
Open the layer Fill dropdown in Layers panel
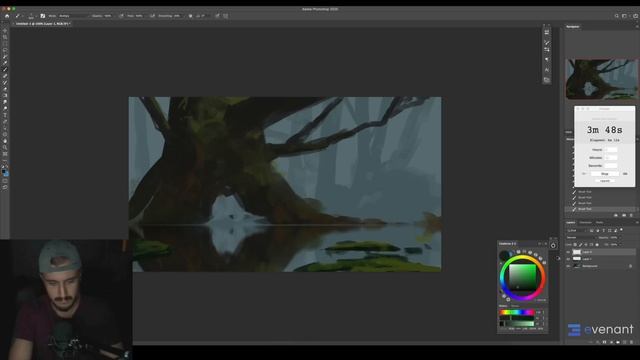[x=620, y=244]
